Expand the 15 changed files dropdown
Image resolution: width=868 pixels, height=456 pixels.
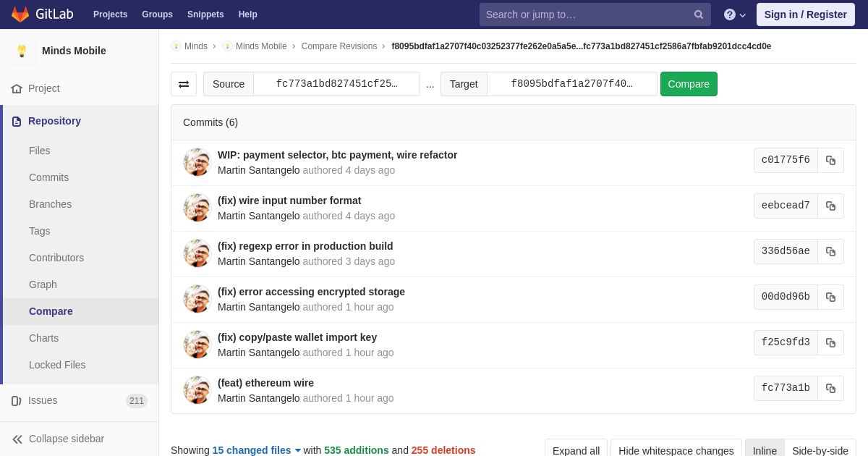(257, 450)
